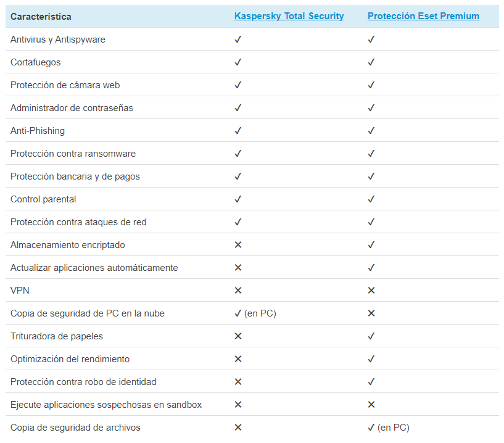Open the Protección Eset Premium link

click(x=423, y=16)
